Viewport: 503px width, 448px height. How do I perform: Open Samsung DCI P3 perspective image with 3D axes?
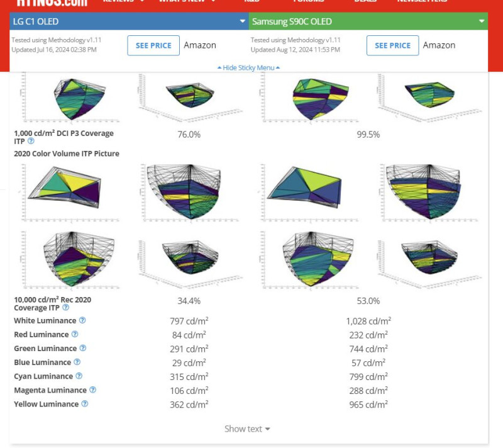click(429, 98)
